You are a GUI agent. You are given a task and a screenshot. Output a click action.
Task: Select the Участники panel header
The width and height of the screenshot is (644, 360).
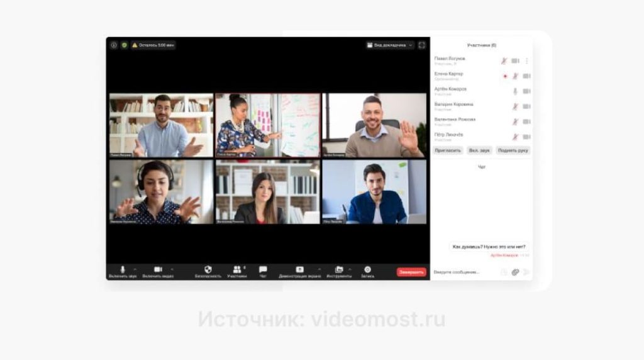point(481,45)
